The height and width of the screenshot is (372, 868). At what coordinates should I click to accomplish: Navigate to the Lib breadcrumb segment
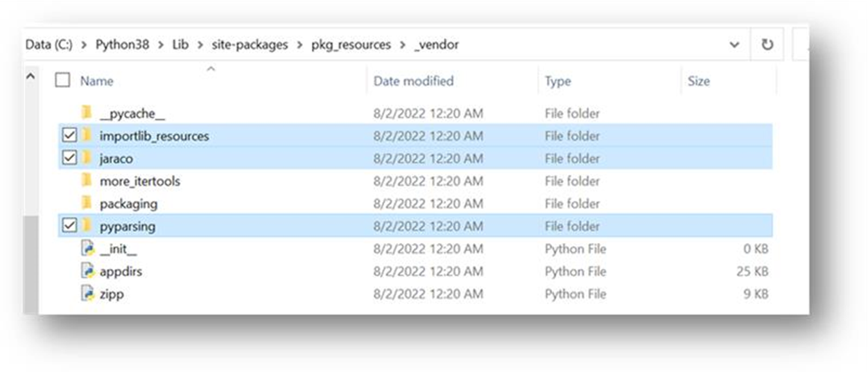click(x=180, y=45)
